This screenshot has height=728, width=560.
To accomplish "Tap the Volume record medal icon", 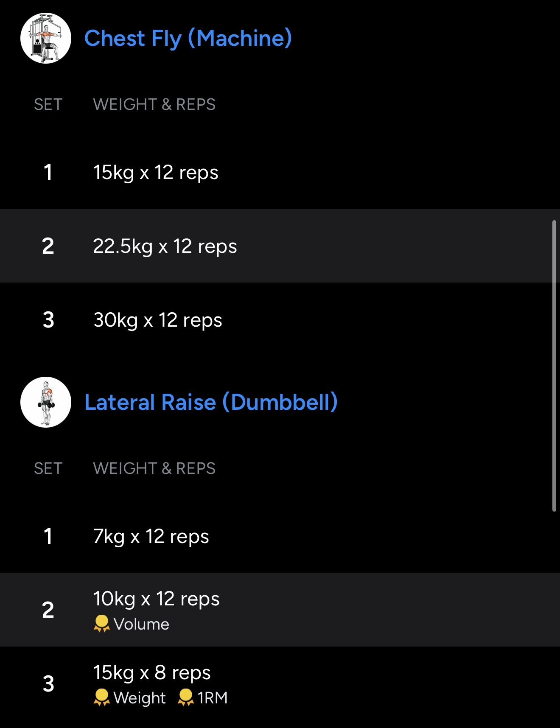I will (101, 624).
